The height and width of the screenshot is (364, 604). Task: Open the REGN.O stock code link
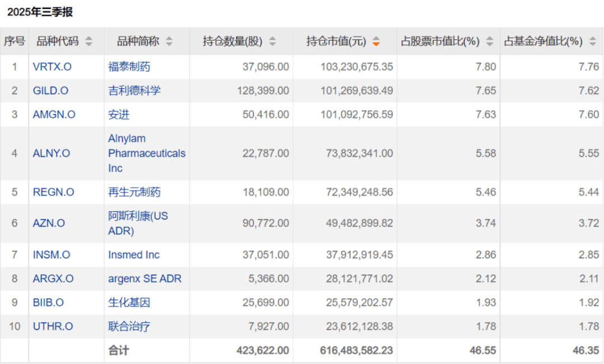(53, 192)
